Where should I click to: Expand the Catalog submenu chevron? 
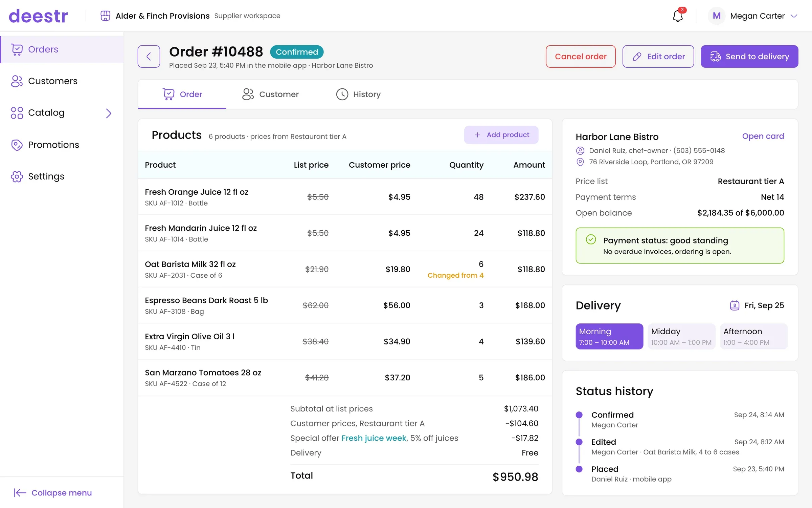[x=108, y=113]
